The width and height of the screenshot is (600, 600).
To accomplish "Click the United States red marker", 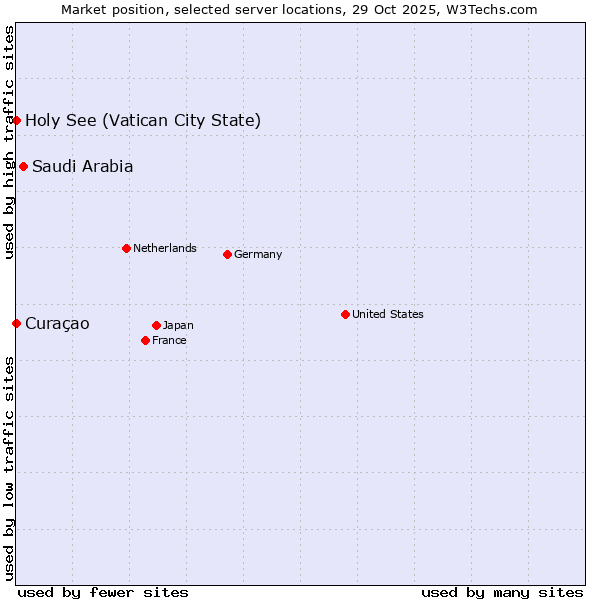I will (x=345, y=314).
